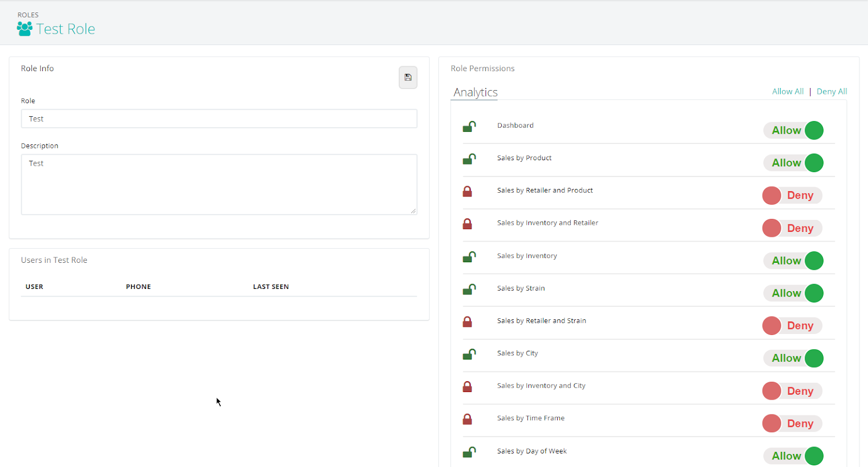Click the Allow All link
The image size is (868, 467).
pos(788,91)
